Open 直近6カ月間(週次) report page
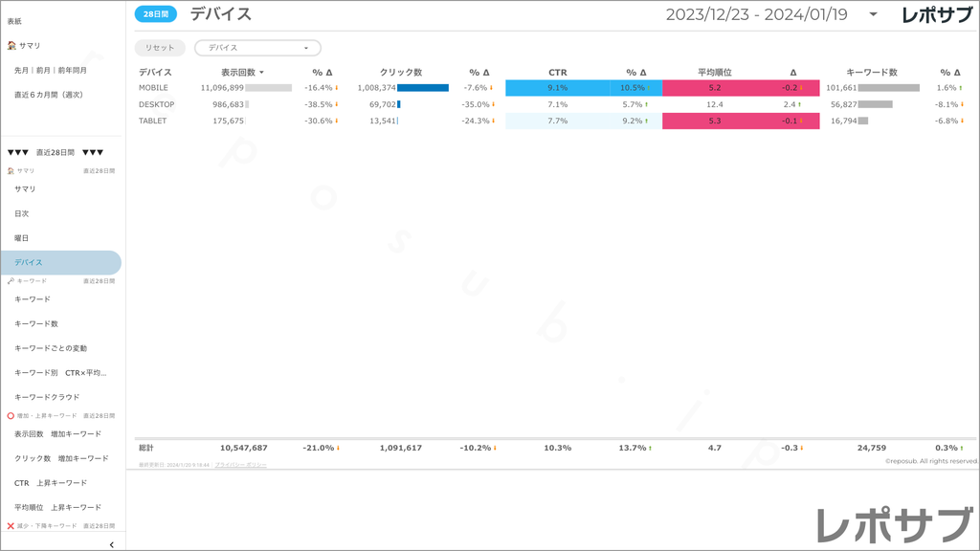Image resolution: width=980 pixels, height=551 pixels. pyautogui.click(x=49, y=95)
